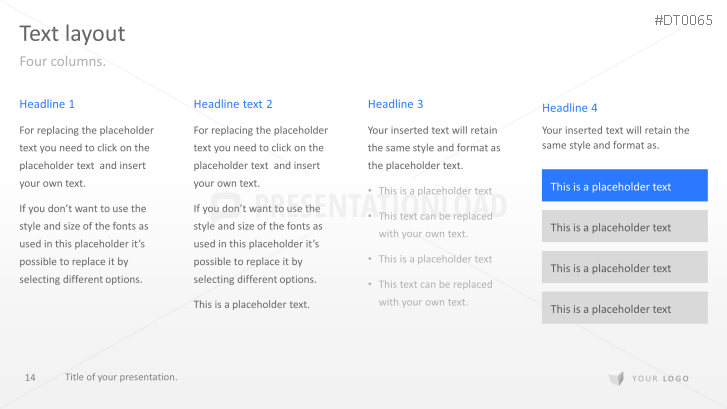Select the "Text layout" slide title
The height and width of the screenshot is (409, 727).
(72, 34)
